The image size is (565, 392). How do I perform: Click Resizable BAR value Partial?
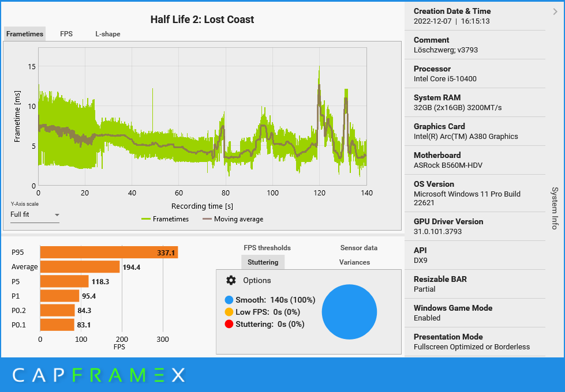424,289
